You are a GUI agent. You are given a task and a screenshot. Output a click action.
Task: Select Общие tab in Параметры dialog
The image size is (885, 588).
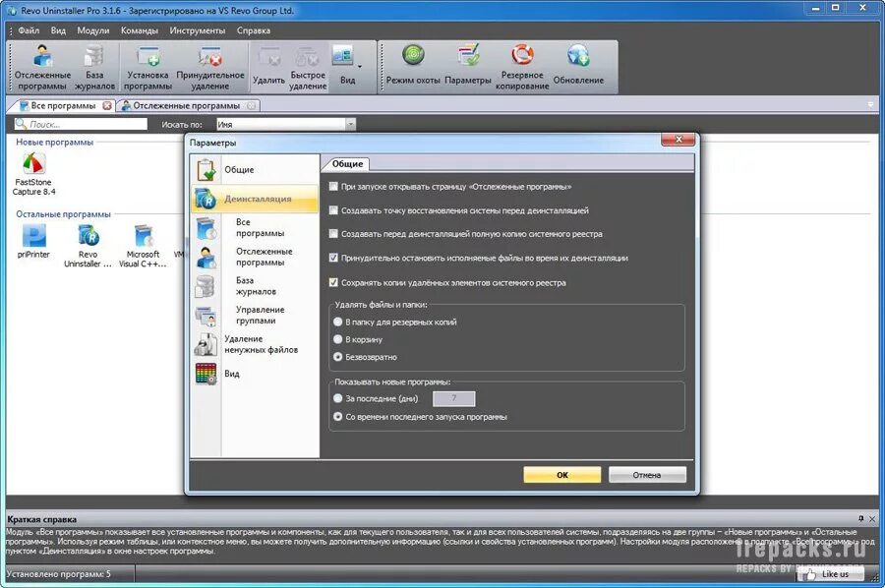[x=347, y=163]
